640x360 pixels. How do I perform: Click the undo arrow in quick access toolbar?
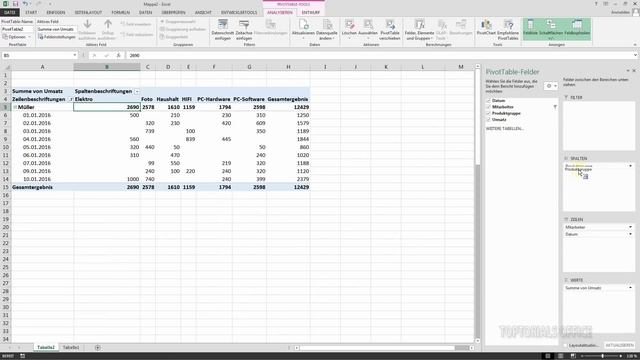pyautogui.click(x=25, y=4)
